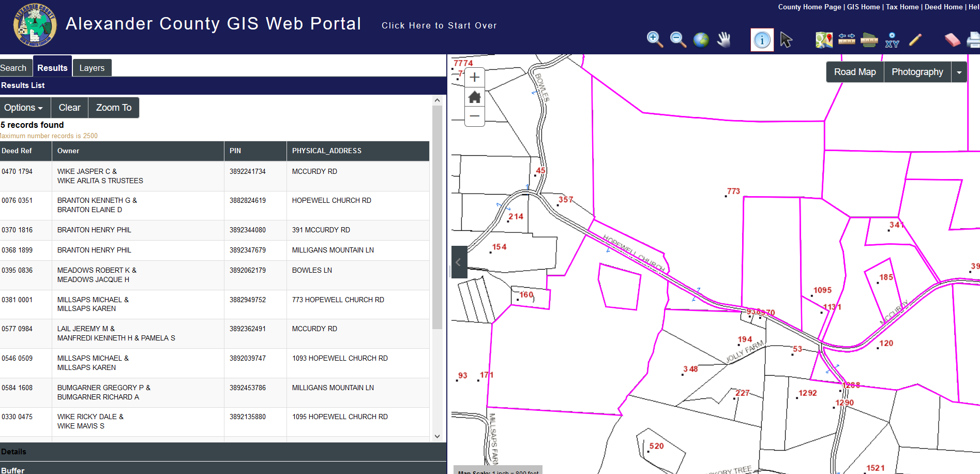Viewport: 980px width, 474px height.
Task: Switch basemap to Photography
Action: click(x=917, y=72)
